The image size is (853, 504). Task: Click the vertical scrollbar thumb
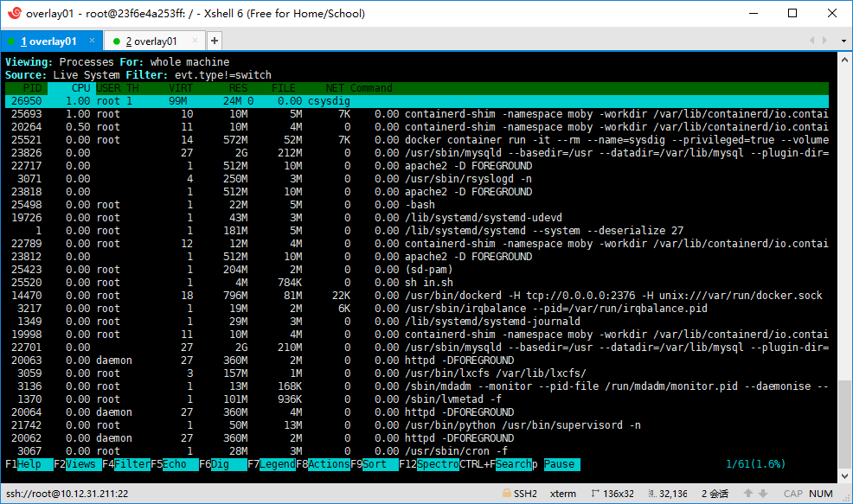844,424
